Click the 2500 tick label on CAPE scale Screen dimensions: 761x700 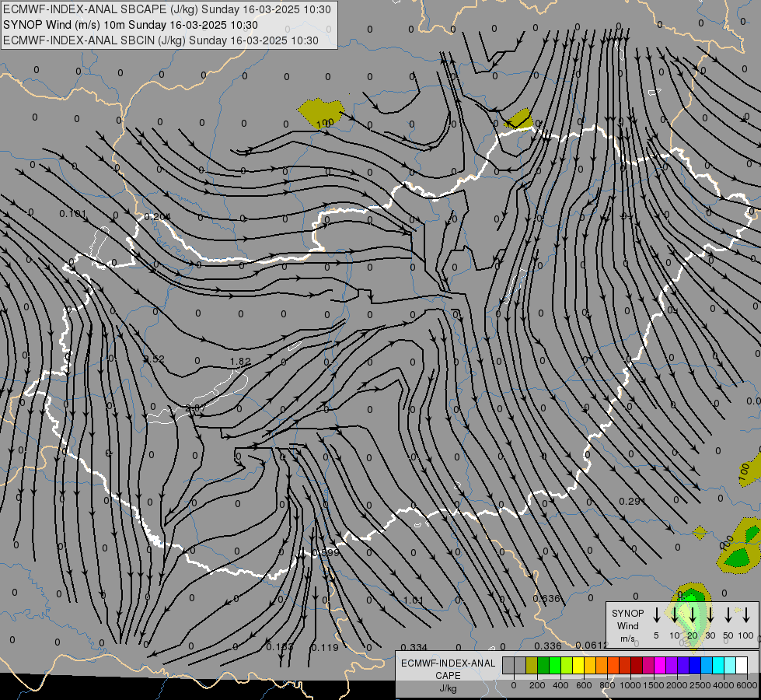[x=700, y=685]
